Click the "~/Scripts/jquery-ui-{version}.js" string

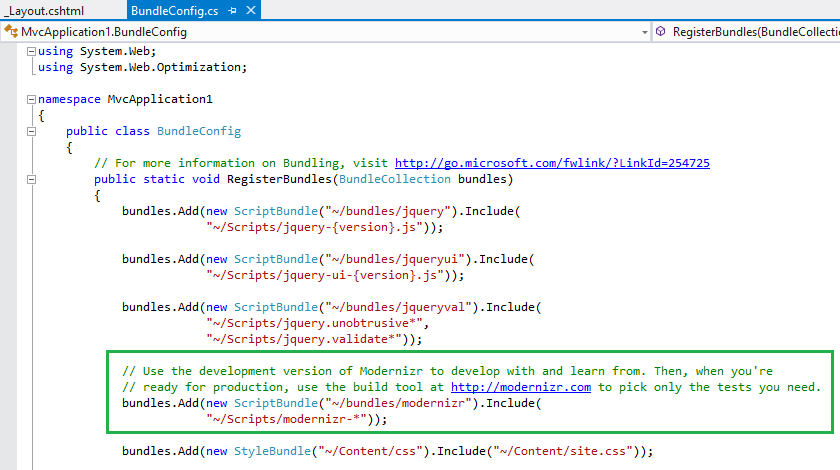tap(325, 275)
